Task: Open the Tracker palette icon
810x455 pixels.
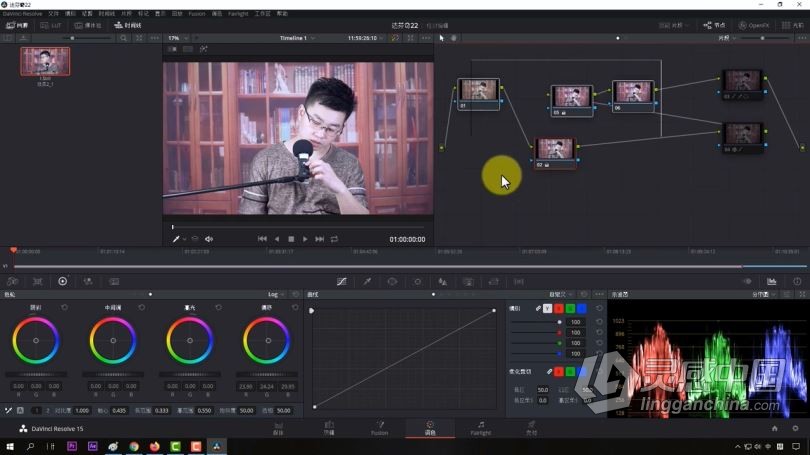Action: click(417, 281)
